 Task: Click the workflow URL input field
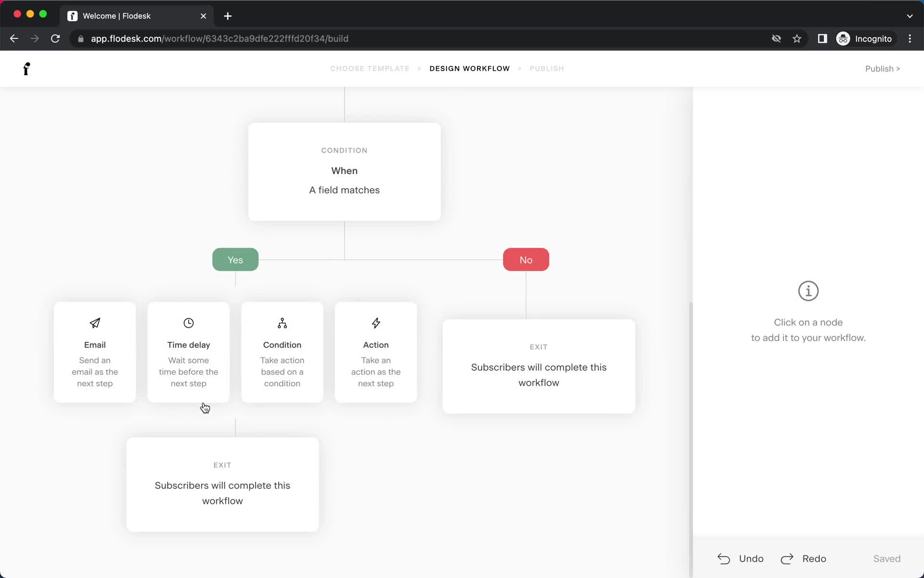[x=219, y=38]
